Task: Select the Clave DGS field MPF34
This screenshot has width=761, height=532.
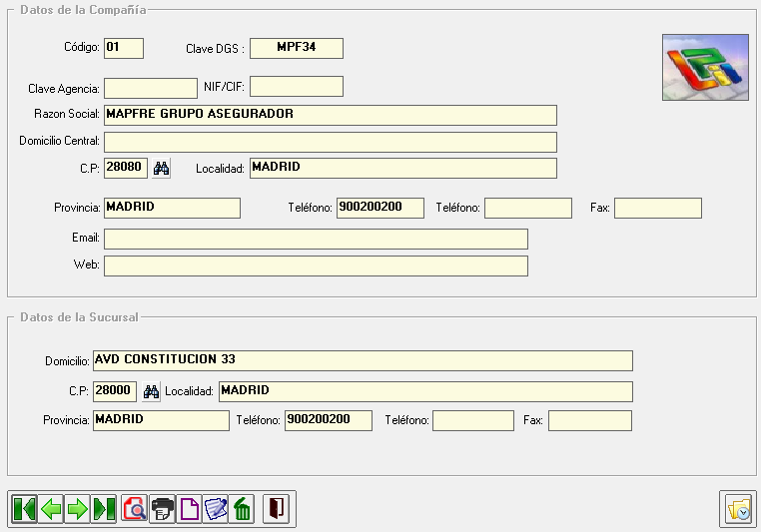Action: [297, 48]
